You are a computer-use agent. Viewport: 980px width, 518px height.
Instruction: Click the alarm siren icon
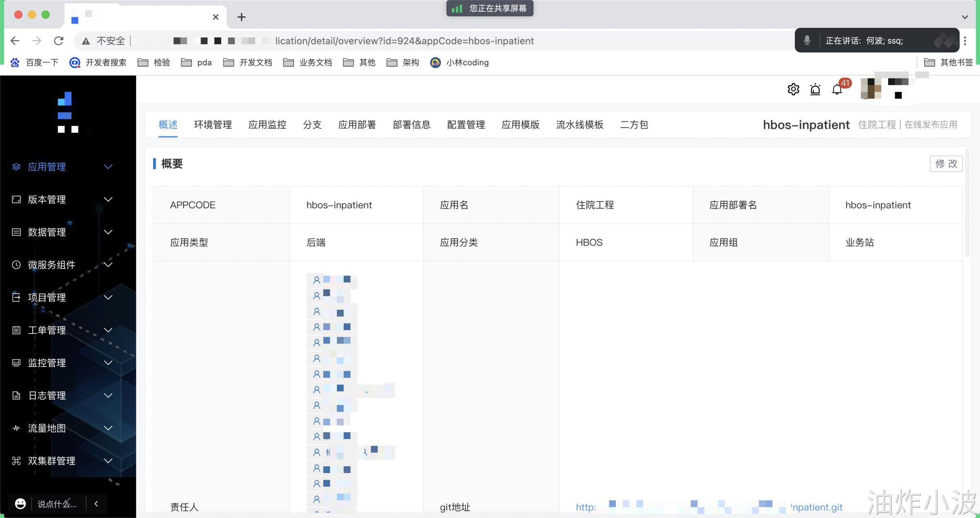(x=815, y=89)
